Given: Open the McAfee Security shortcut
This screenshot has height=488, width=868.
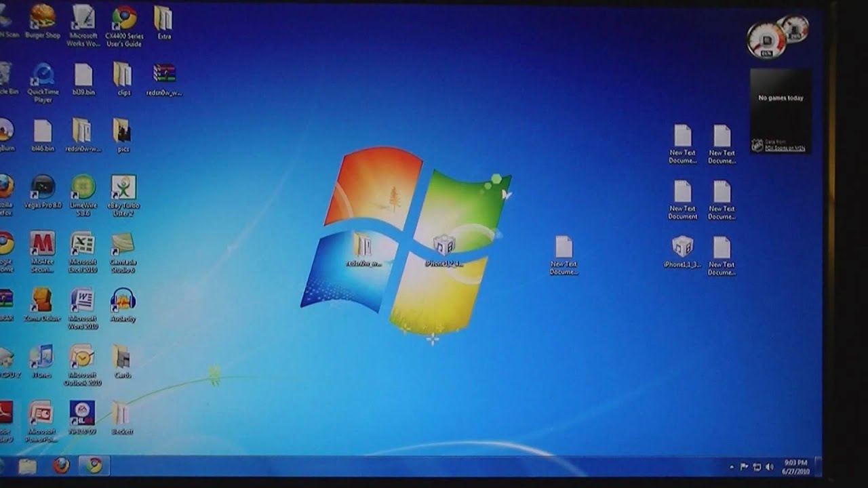Looking at the screenshot, I should (43, 252).
